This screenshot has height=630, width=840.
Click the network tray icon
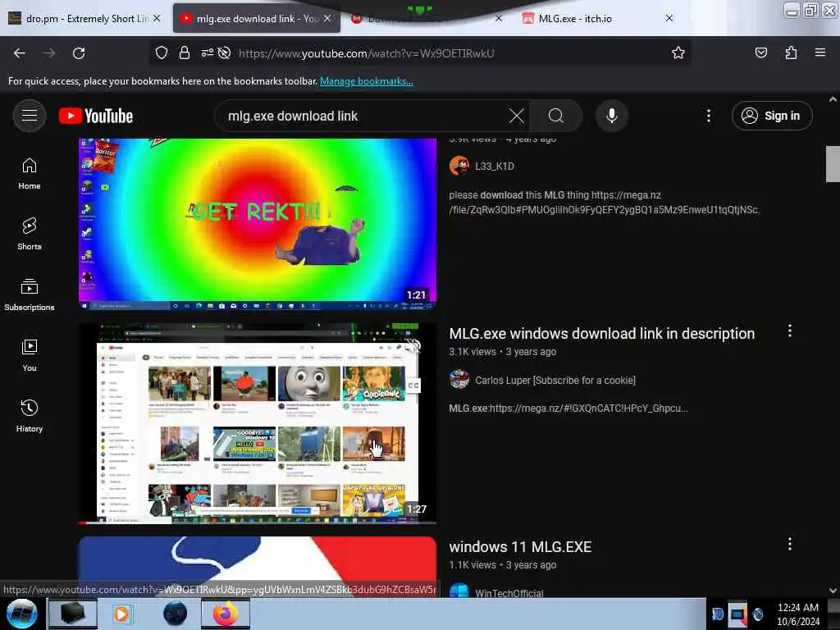(x=737, y=614)
